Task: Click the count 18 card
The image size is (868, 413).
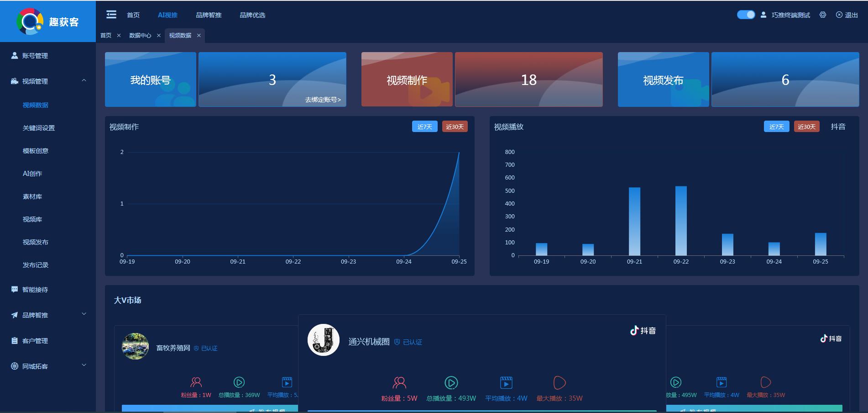Action: point(529,79)
